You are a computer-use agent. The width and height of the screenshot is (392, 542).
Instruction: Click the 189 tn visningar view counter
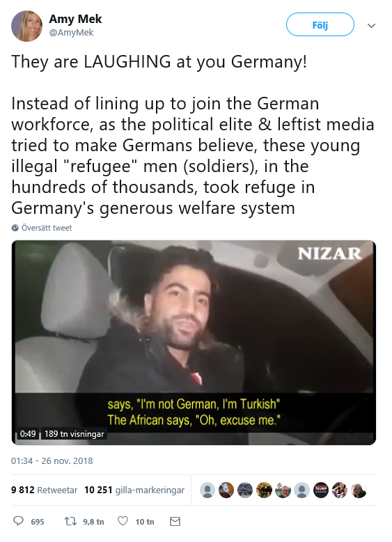click(x=75, y=433)
